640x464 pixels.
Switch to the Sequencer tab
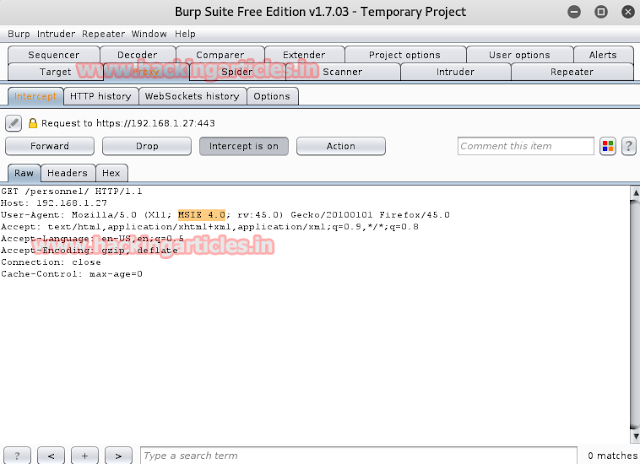pos(54,55)
